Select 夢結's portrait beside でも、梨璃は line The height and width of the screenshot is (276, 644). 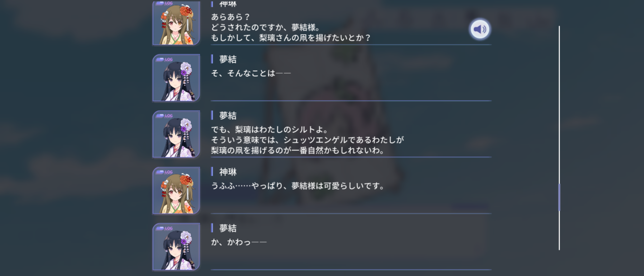176,134
